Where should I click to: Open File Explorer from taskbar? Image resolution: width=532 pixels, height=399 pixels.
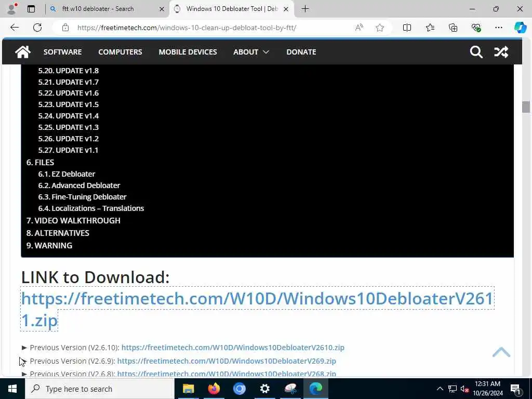coord(188,389)
